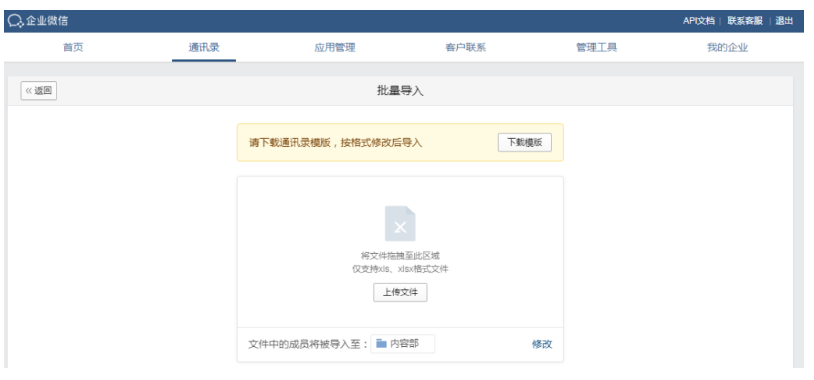
Task: Download the contacts template via 下载模版
Action: point(524,142)
